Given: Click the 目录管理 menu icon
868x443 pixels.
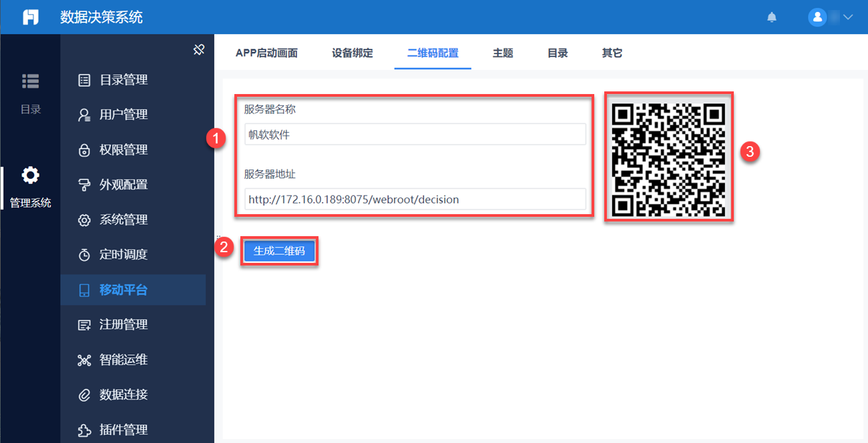Looking at the screenshot, I should coord(84,80).
